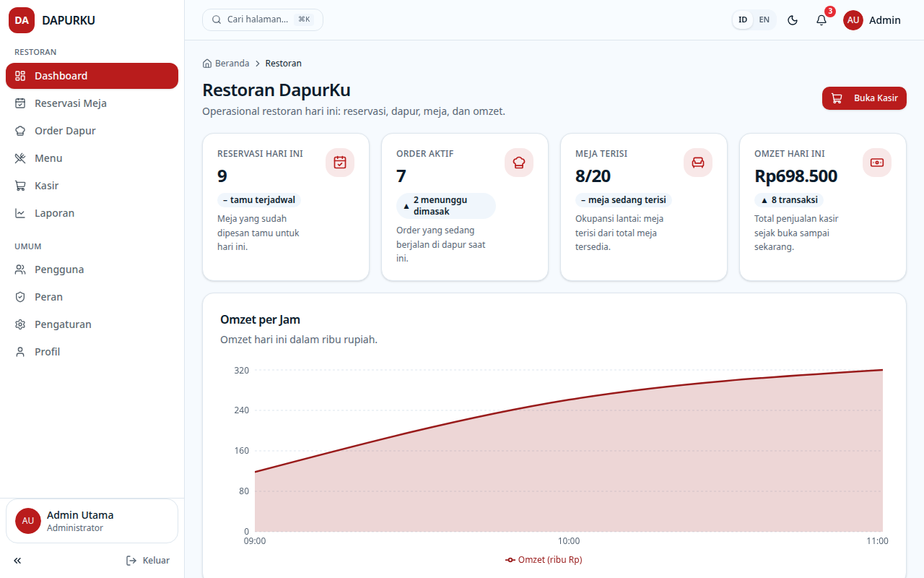Collapse sidebar using the double chevron icon
The image size is (924, 578).
pos(17,561)
